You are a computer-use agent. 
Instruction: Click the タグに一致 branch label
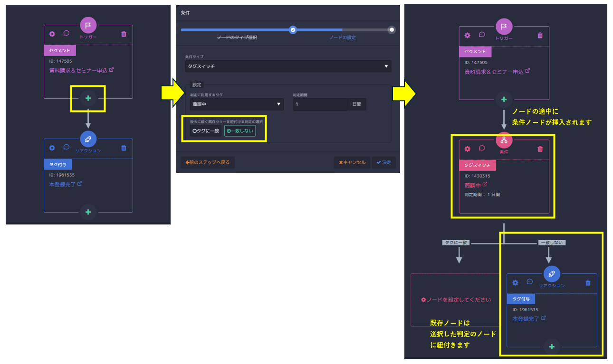[x=456, y=243]
